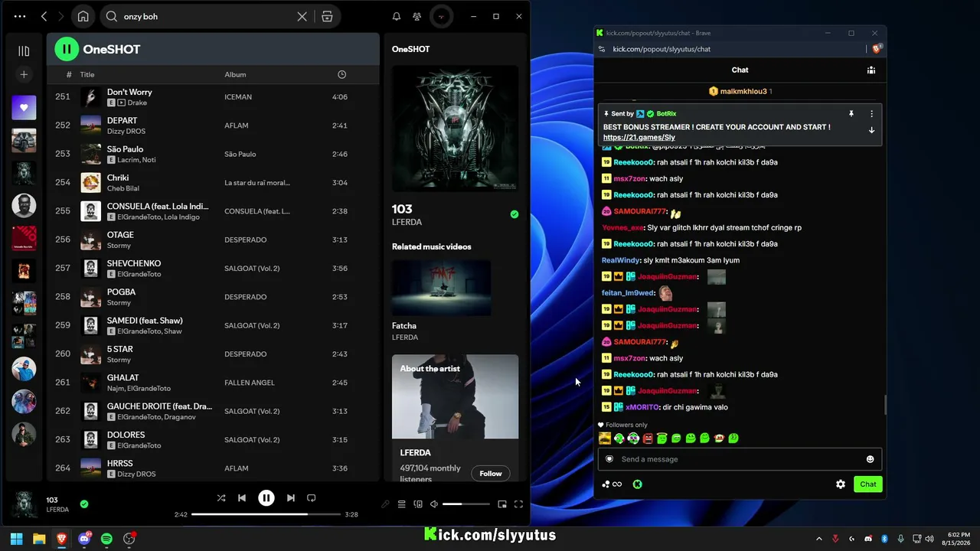Send message with green Chat button

(868, 484)
